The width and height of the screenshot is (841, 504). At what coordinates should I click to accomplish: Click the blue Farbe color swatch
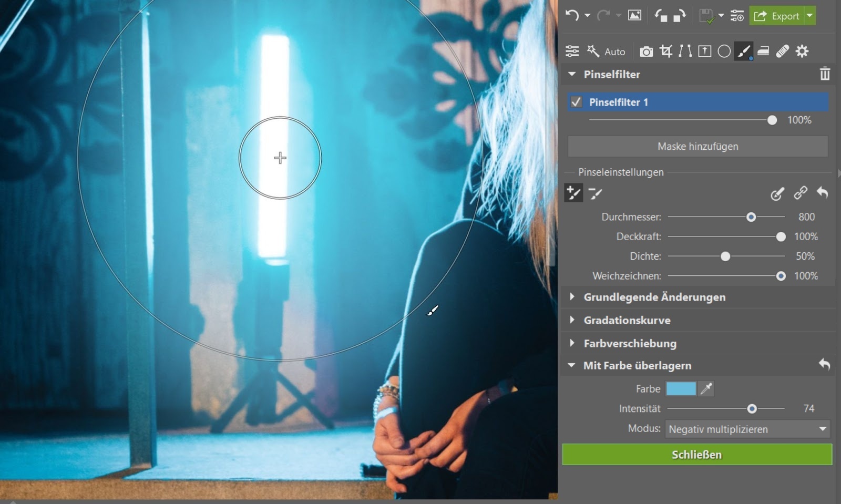click(x=681, y=389)
